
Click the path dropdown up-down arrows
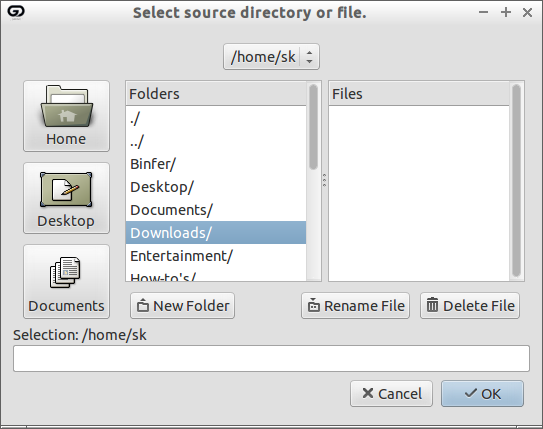pos(310,57)
